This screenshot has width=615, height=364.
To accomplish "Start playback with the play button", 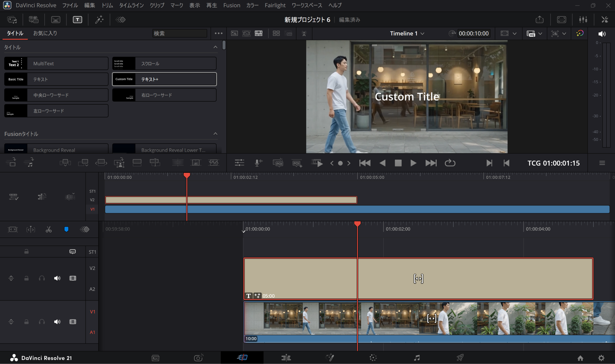I will tap(413, 163).
